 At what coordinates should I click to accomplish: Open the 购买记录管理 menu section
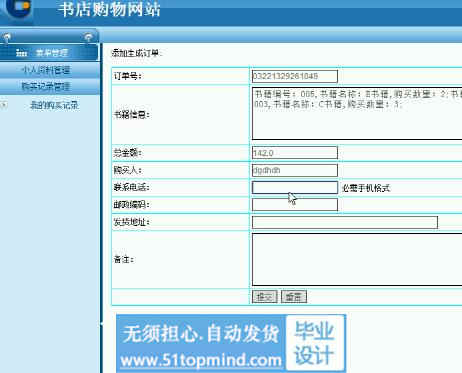click(49, 87)
